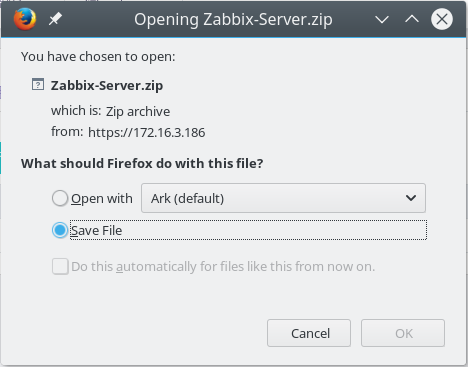This screenshot has height=367, width=468.
Task: Expand the dropdown arrow beside Ark (default)
Action: pos(411,198)
